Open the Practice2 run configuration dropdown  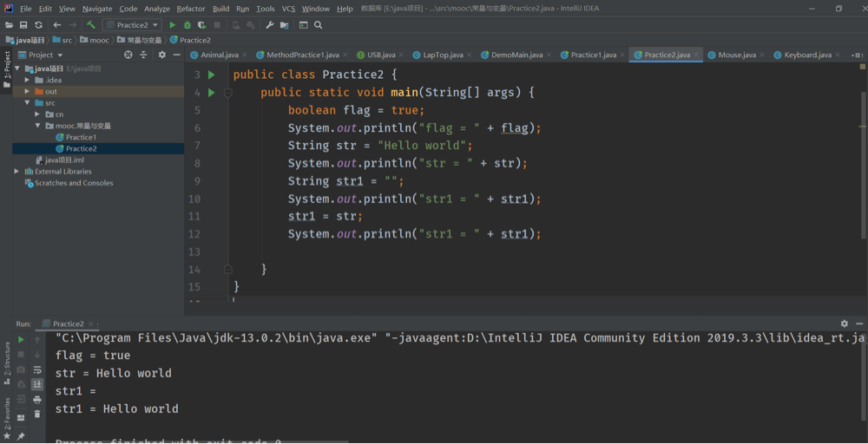[x=132, y=25]
